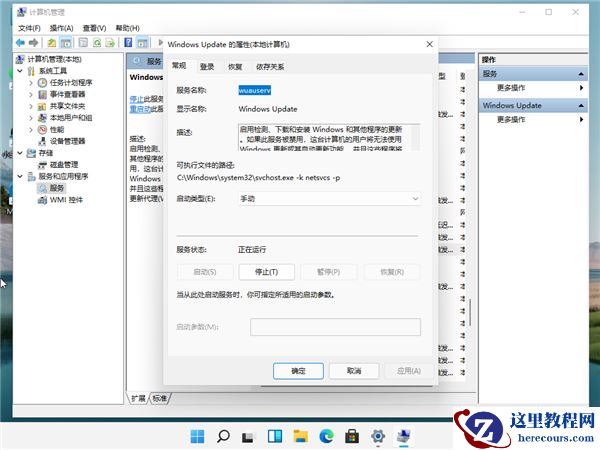Select 计算机管理(本地) root node
This screenshot has height=450, width=600.
point(54,59)
